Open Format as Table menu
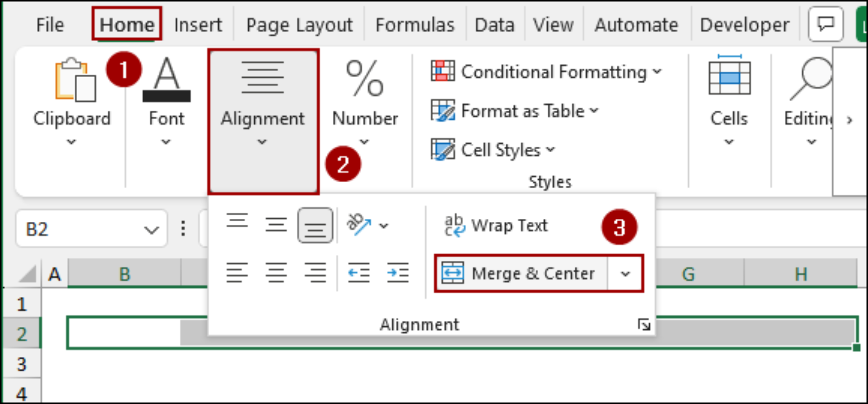Viewport: 868px width, 404px height. point(515,111)
